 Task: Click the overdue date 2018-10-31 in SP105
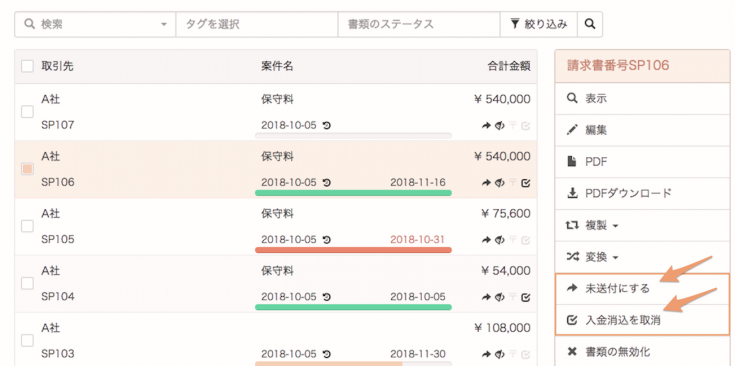click(x=418, y=239)
